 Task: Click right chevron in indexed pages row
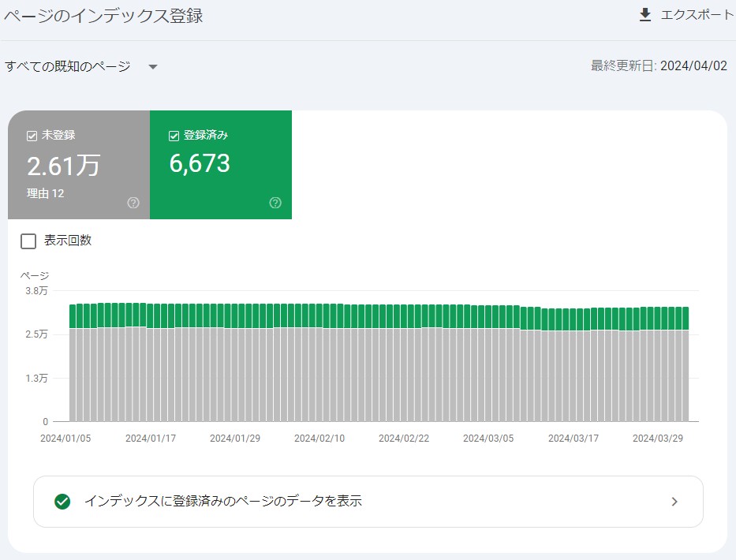pyautogui.click(x=674, y=502)
